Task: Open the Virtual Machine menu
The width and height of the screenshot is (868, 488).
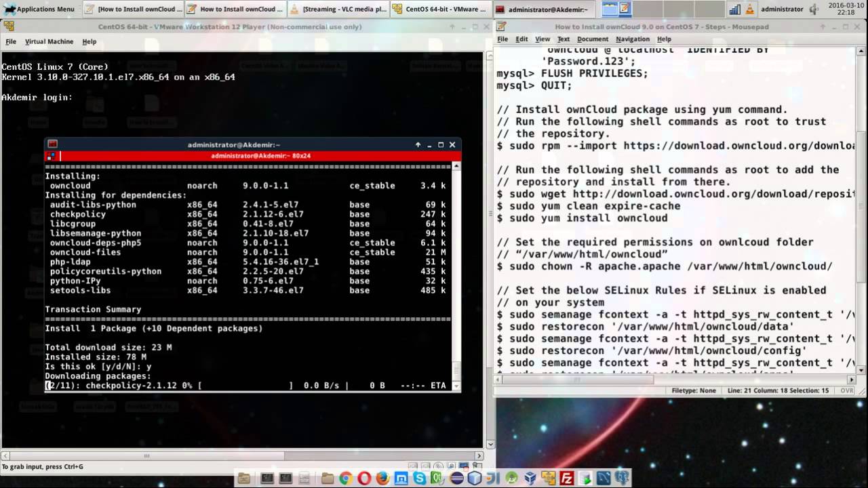Action: point(49,41)
